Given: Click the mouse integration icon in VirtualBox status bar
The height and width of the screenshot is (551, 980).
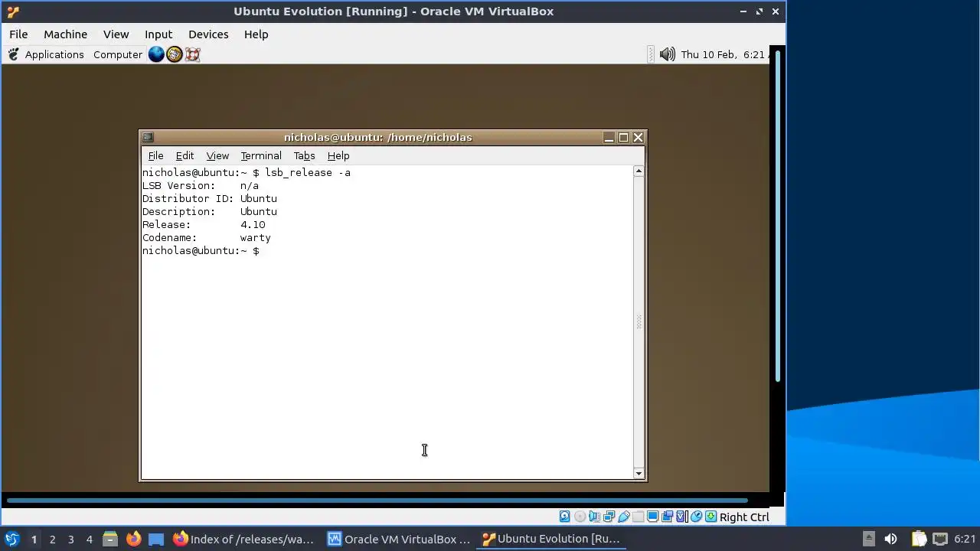Looking at the screenshot, I should tap(696, 517).
